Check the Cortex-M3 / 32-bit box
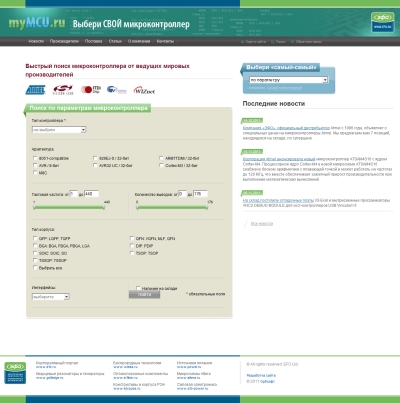Viewport: 400px width, 403px height. pos(161,165)
